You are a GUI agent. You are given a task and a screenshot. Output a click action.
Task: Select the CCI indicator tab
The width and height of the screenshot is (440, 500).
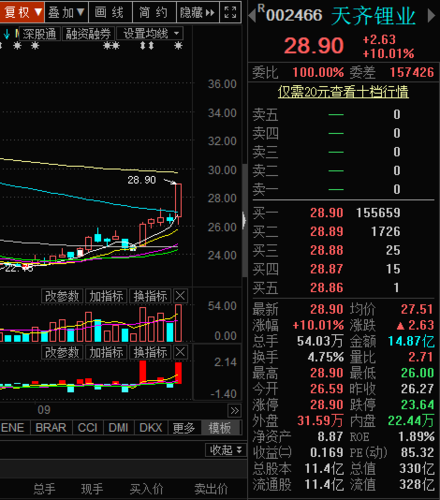87,428
